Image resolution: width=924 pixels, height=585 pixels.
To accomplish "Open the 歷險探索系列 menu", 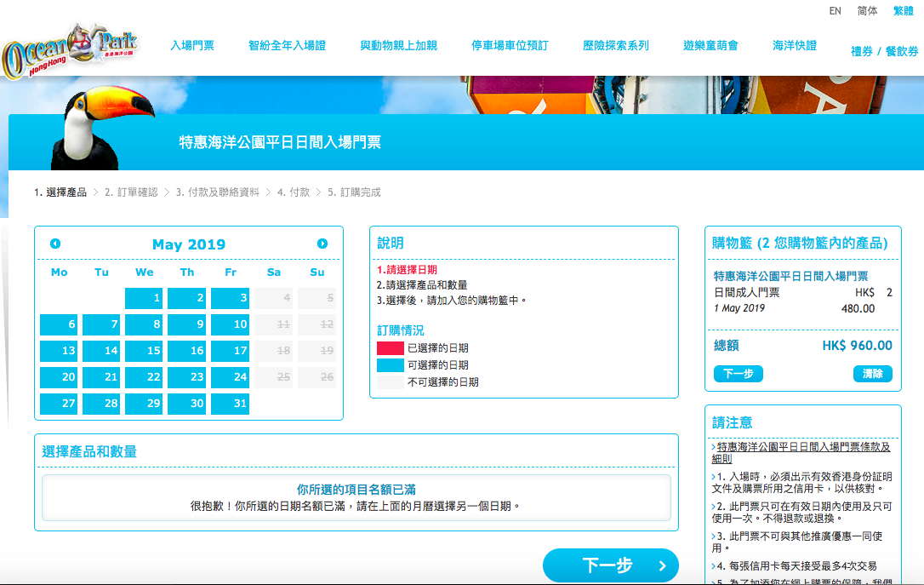I will click(x=616, y=45).
